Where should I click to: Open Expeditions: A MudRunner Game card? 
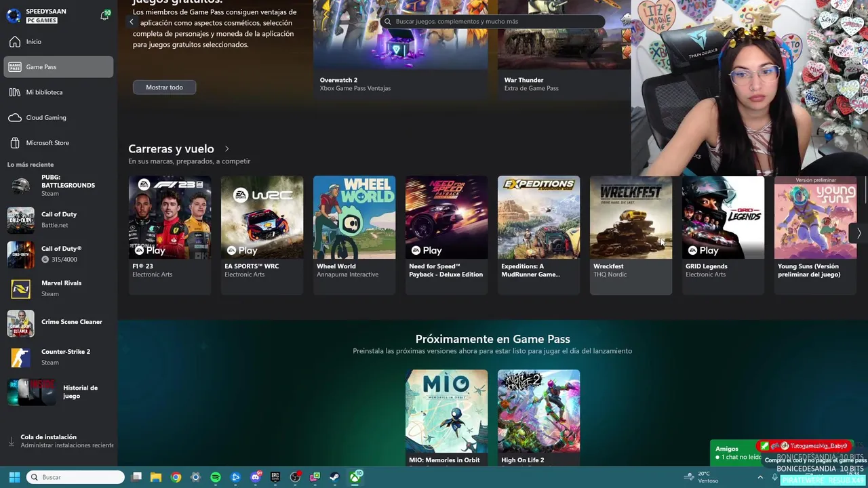pyautogui.click(x=538, y=235)
